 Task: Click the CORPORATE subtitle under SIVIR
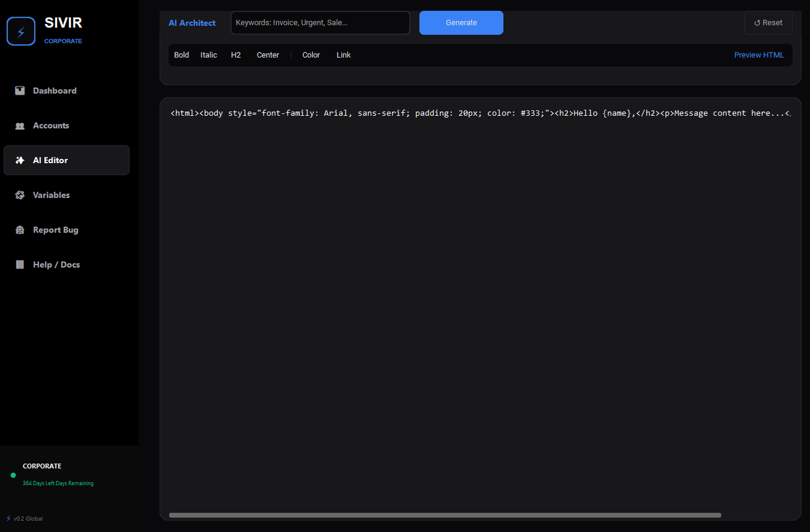coord(63,41)
